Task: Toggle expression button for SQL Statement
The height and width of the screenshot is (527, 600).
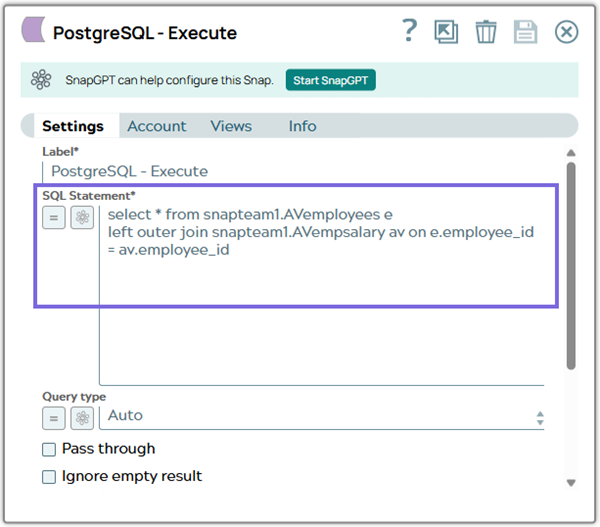Action: tap(54, 217)
